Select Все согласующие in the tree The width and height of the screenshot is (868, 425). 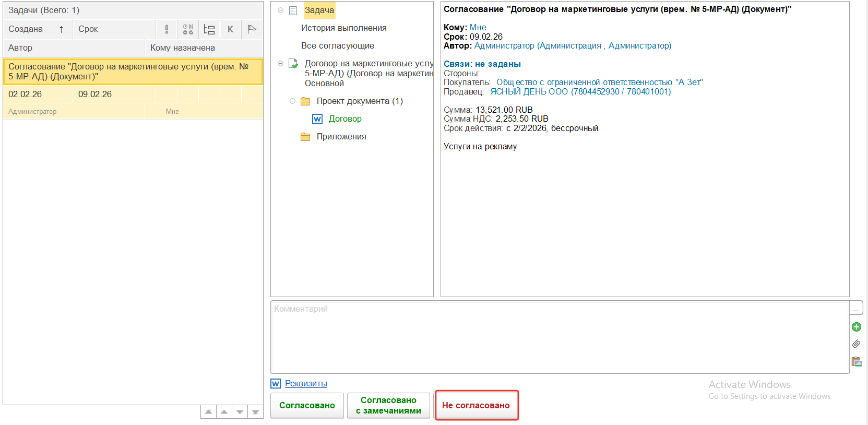pos(337,46)
